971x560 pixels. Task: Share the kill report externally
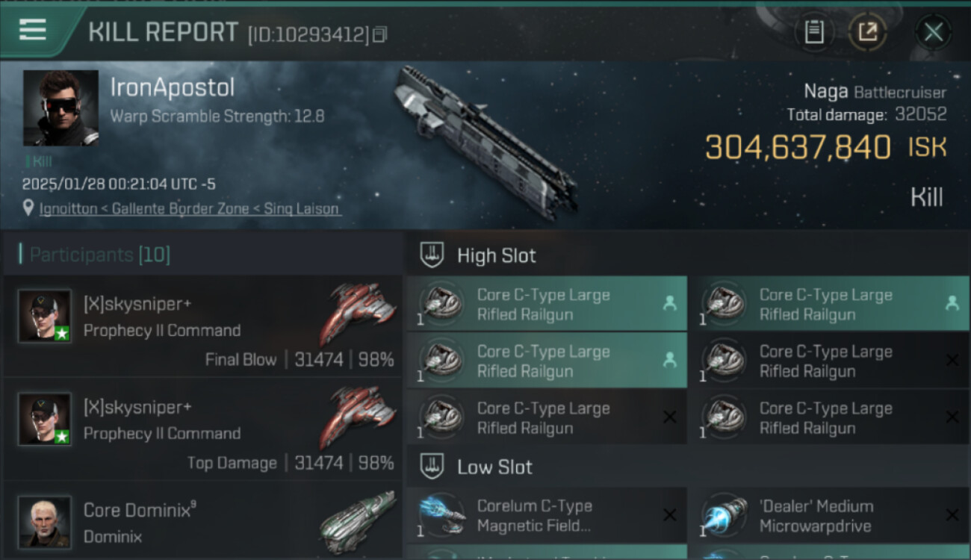pos(866,32)
